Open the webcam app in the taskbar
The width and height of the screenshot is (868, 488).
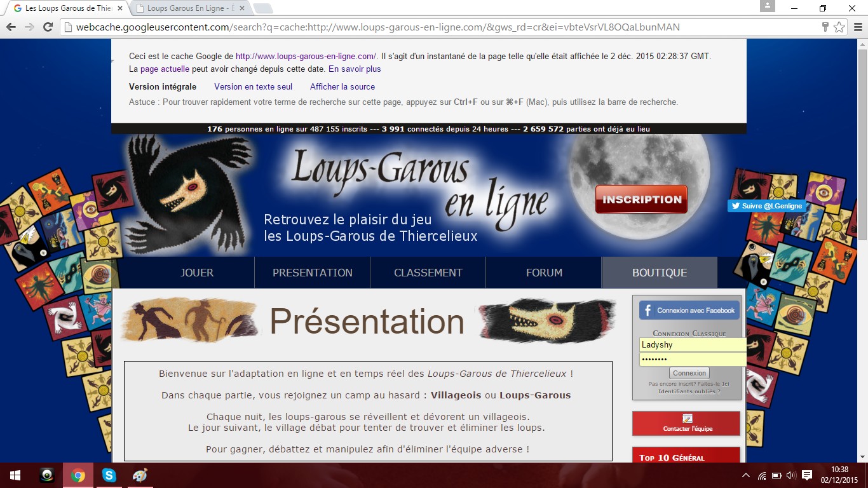[x=47, y=475]
